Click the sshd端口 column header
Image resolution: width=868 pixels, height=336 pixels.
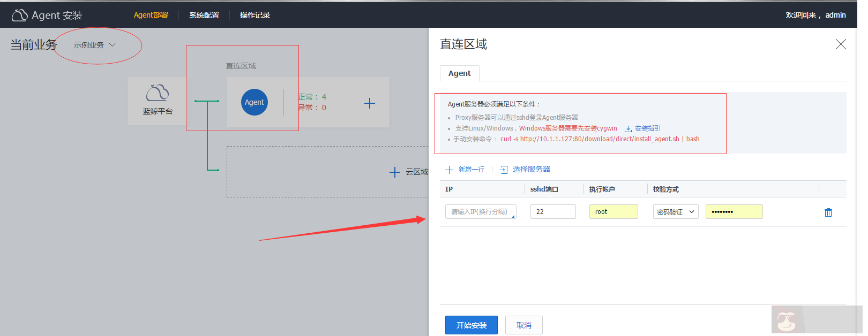point(544,189)
